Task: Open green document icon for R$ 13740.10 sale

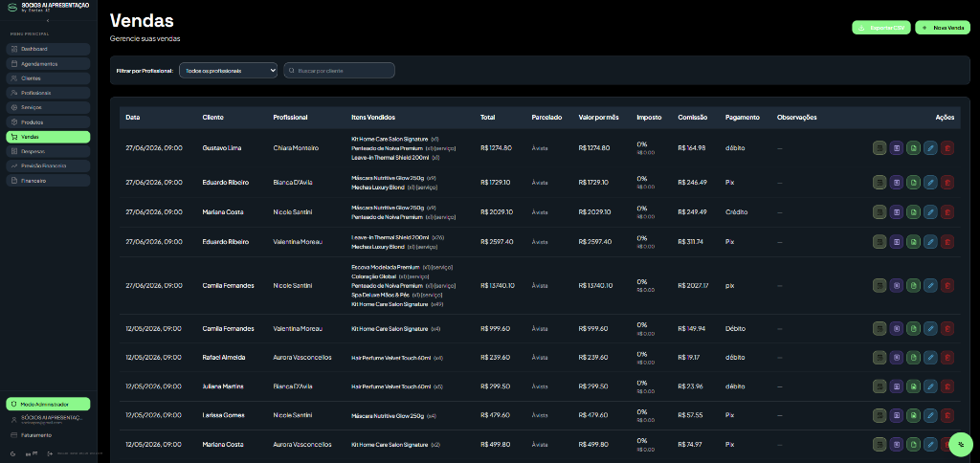Action: coord(913,285)
